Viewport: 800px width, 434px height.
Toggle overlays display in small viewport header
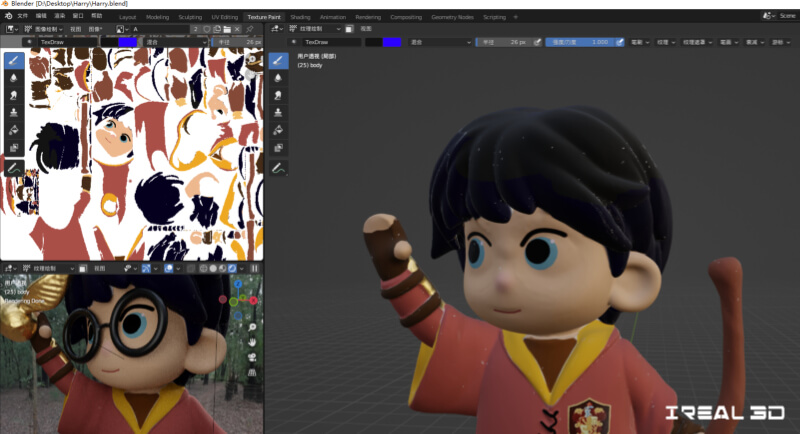point(168,268)
